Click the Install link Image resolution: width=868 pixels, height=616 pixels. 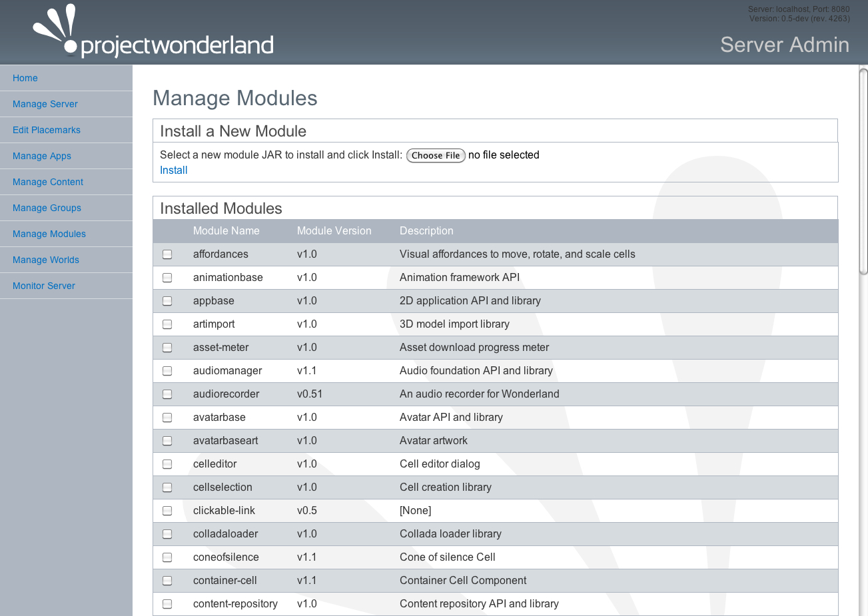coord(174,170)
